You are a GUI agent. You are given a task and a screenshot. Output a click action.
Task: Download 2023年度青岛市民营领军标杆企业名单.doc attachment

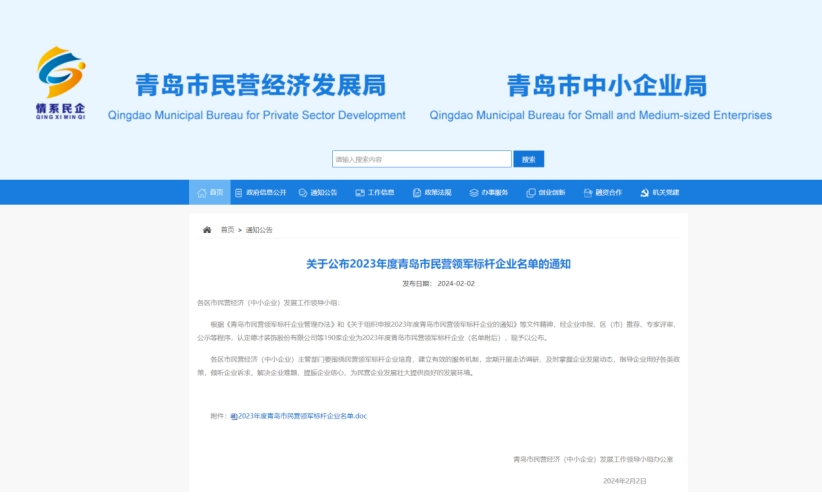302,416
